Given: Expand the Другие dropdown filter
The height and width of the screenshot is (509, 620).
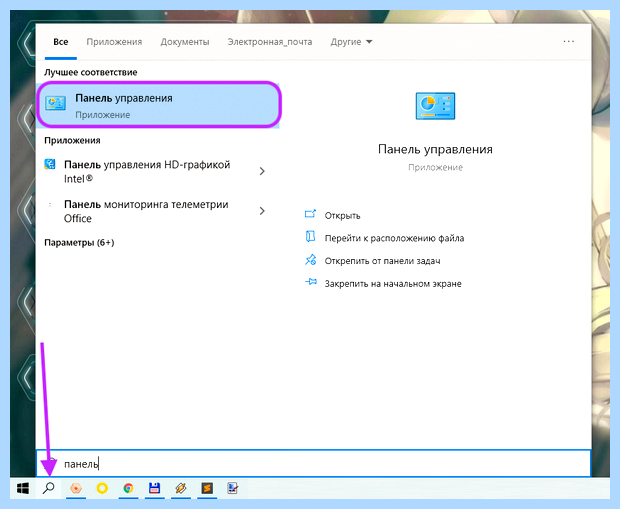Looking at the screenshot, I should (x=351, y=42).
